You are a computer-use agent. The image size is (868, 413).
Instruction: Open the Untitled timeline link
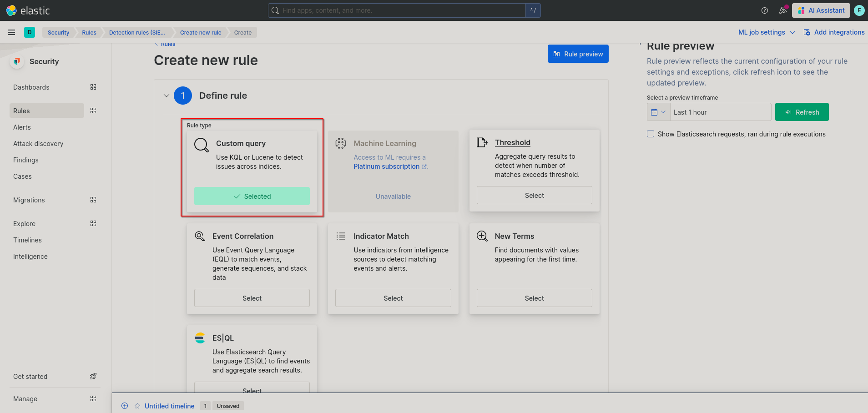click(169, 406)
